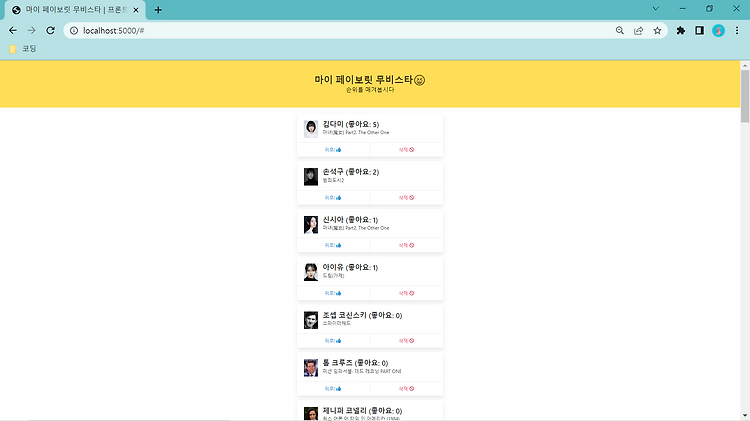The width and height of the screenshot is (750, 421).
Task: Like 톰 크루즈 with the 위로 button
Action: click(x=333, y=388)
